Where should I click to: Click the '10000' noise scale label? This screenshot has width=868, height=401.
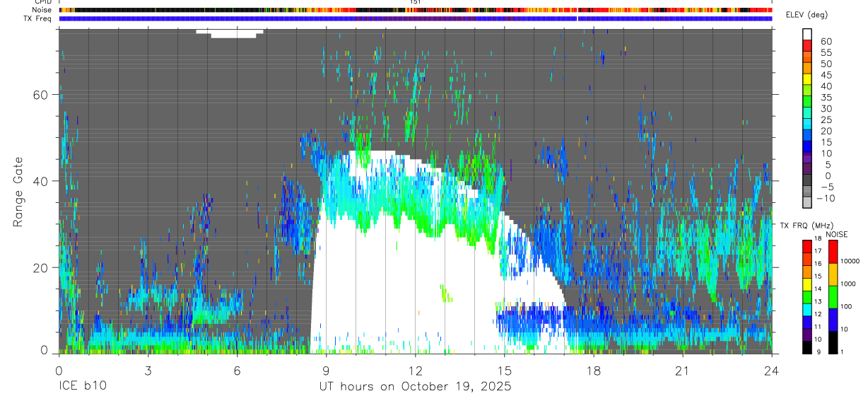850,262
